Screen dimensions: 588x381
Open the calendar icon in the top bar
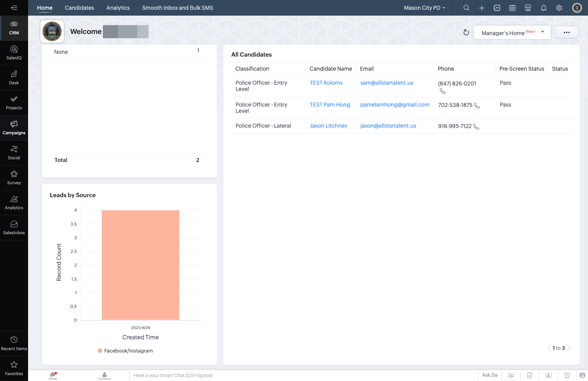[x=512, y=8]
